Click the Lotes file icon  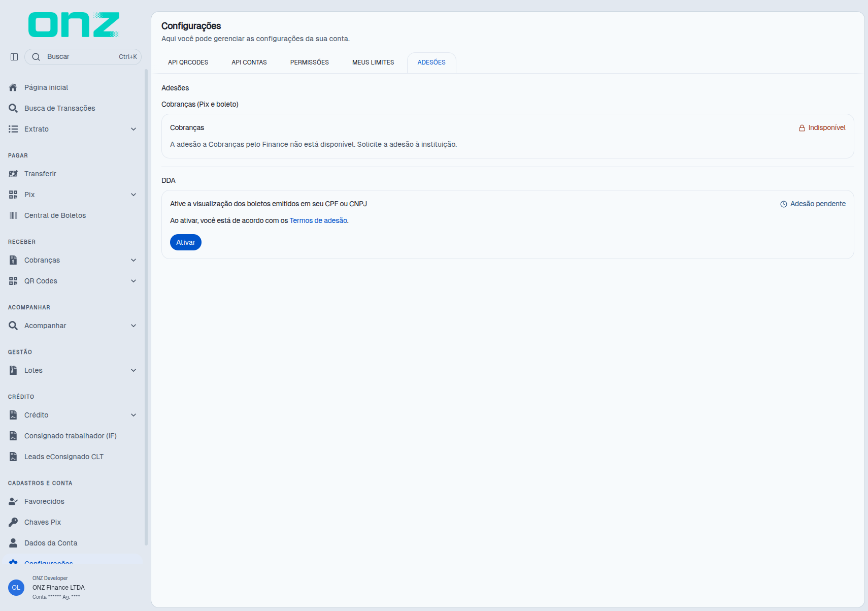coord(13,370)
